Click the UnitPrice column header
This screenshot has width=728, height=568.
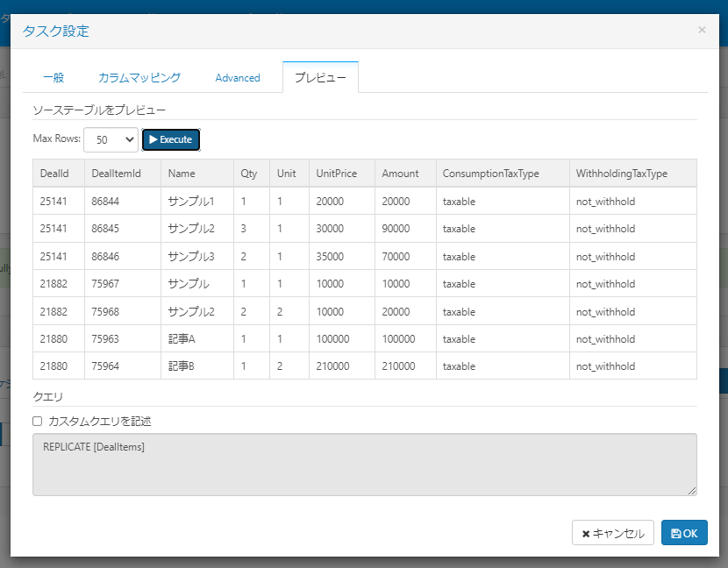tap(342, 173)
